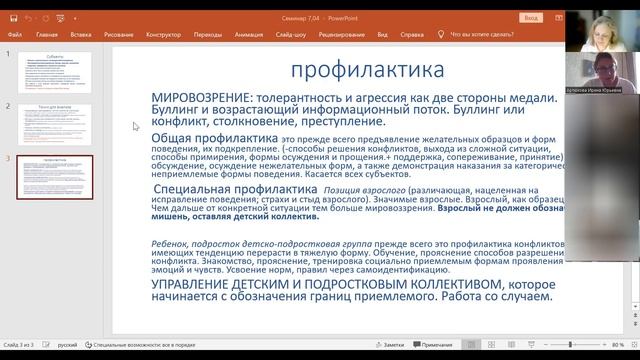Click the slide title 'профилактика'

[x=367, y=70]
